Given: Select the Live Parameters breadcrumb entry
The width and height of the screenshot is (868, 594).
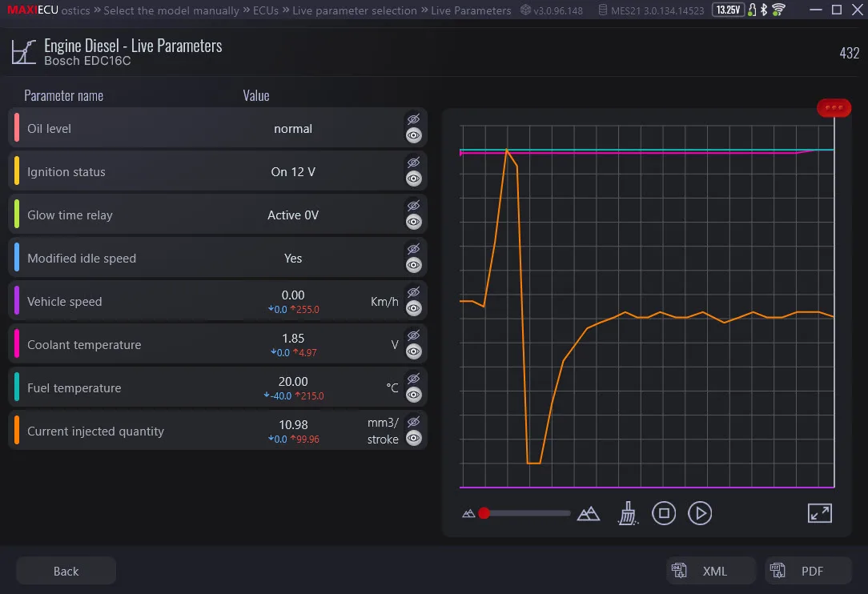Looking at the screenshot, I should [x=471, y=10].
